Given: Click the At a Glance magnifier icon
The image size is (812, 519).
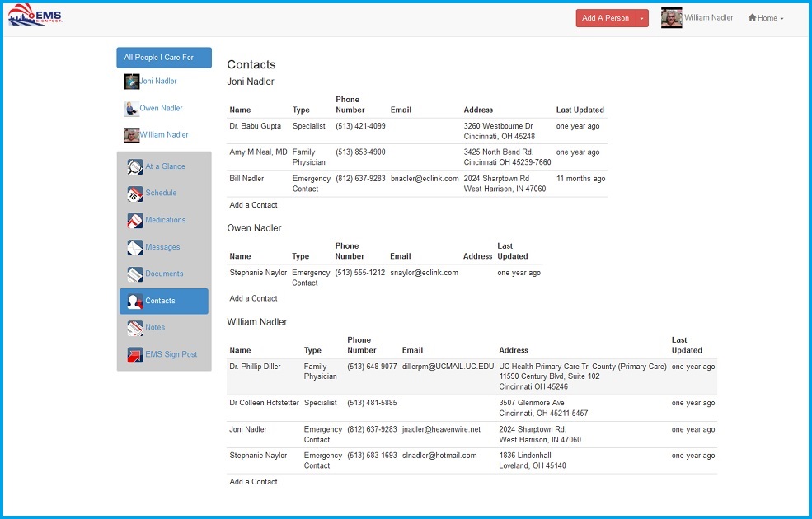Looking at the screenshot, I should coord(135,167).
